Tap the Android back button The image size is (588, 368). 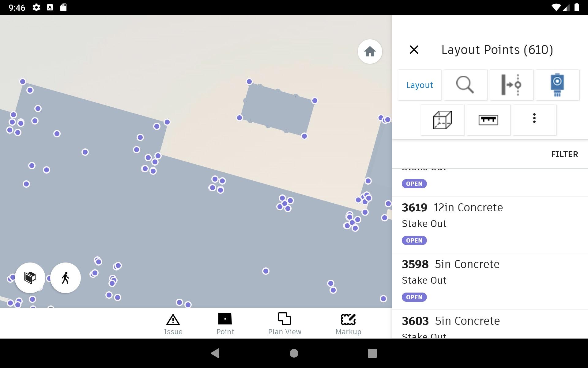point(215,353)
